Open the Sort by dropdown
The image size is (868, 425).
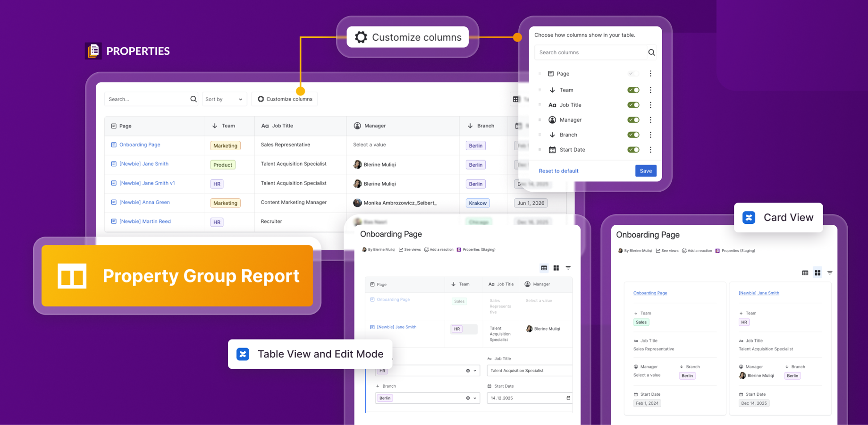pyautogui.click(x=225, y=99)
